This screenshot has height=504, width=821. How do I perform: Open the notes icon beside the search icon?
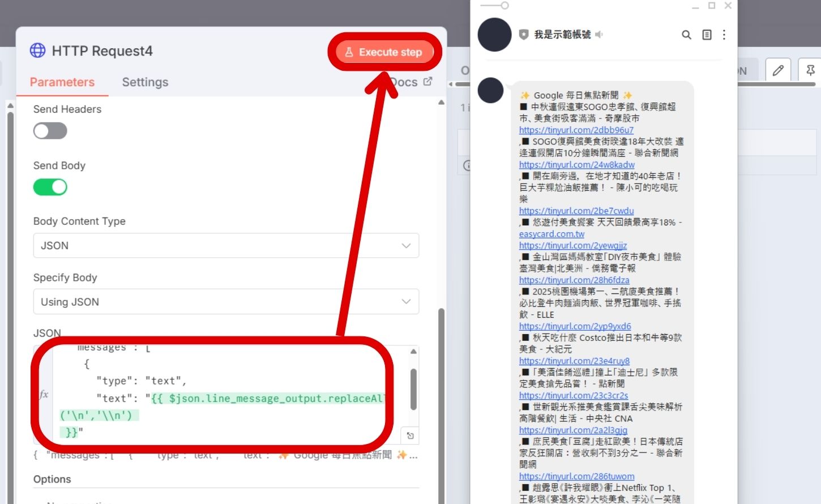pyautogui.click(x=707, y=35)
